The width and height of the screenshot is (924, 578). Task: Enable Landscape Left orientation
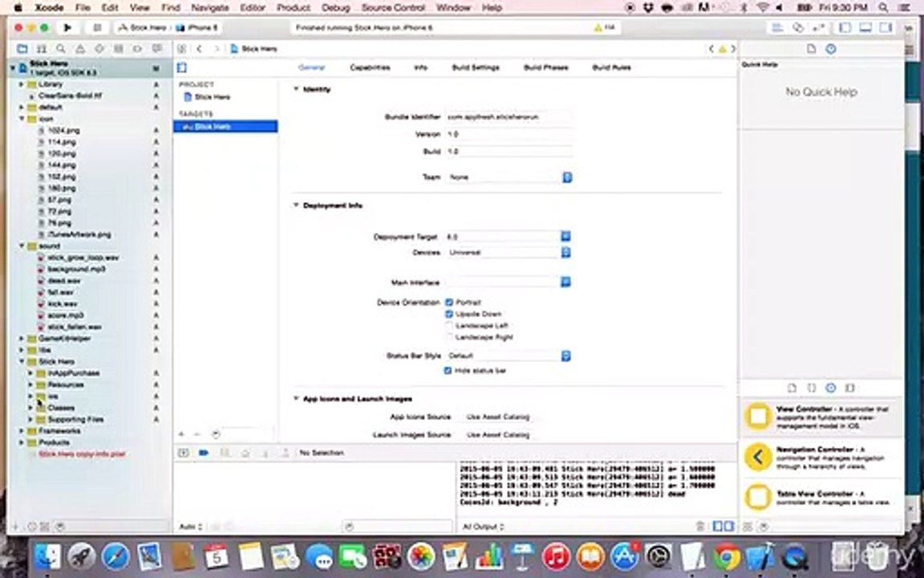point(449,326)
